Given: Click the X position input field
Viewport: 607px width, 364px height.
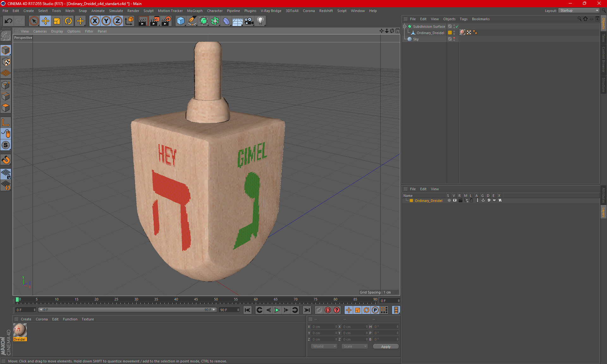Looking at the screenshot, I should pos(324,327).
